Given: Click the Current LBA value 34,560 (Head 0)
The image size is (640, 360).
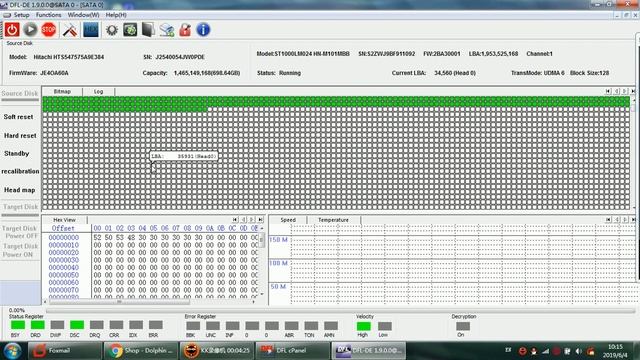Looking at the screenshot, I should (x=455, y=73).
